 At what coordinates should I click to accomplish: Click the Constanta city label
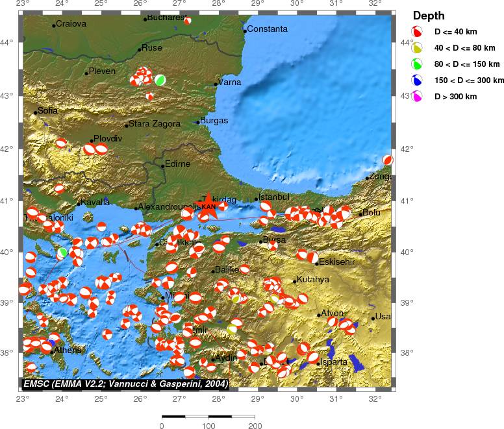[x=267, y=29]
